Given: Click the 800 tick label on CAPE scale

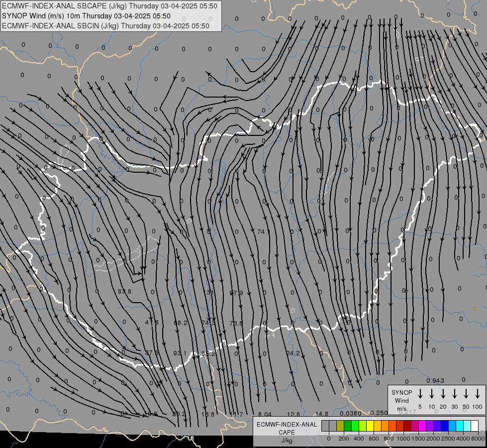Looking at the screenshot, I should coord(388,439).
